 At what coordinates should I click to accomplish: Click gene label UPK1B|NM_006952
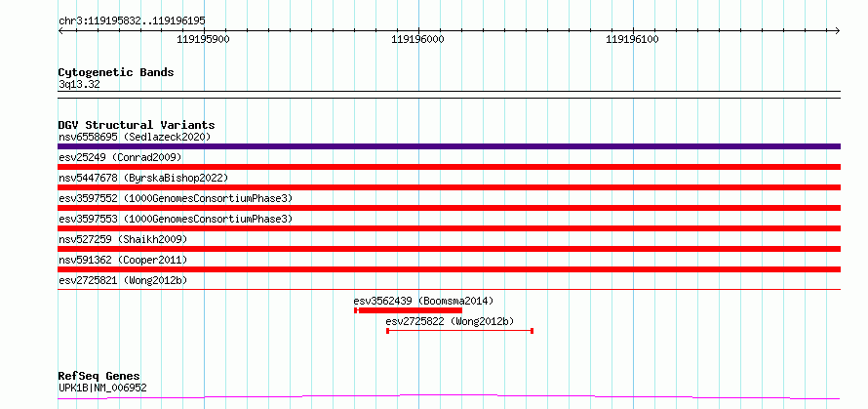coord(102,388)
